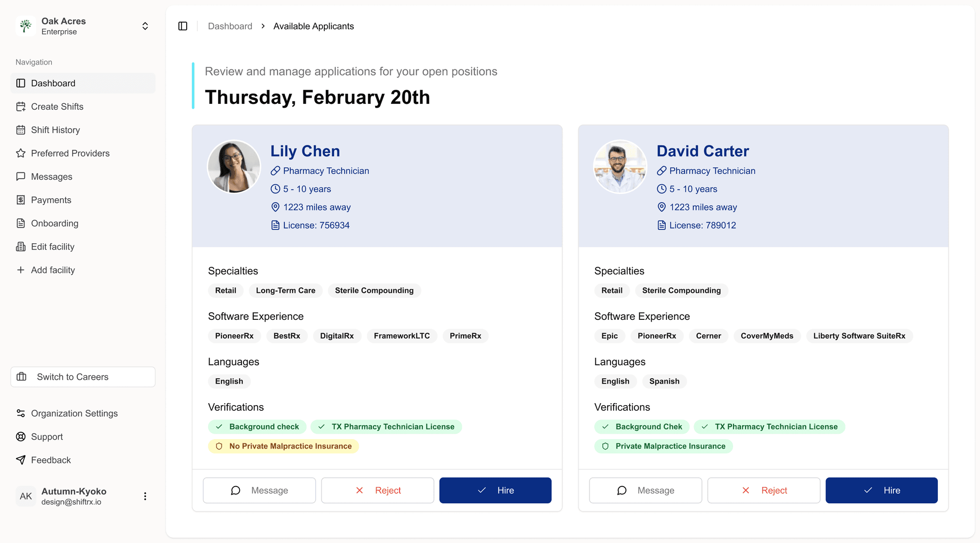The image size is (980, 543).
Task: Expand the Oak Acres organization switcher
Action: point(145,26)
